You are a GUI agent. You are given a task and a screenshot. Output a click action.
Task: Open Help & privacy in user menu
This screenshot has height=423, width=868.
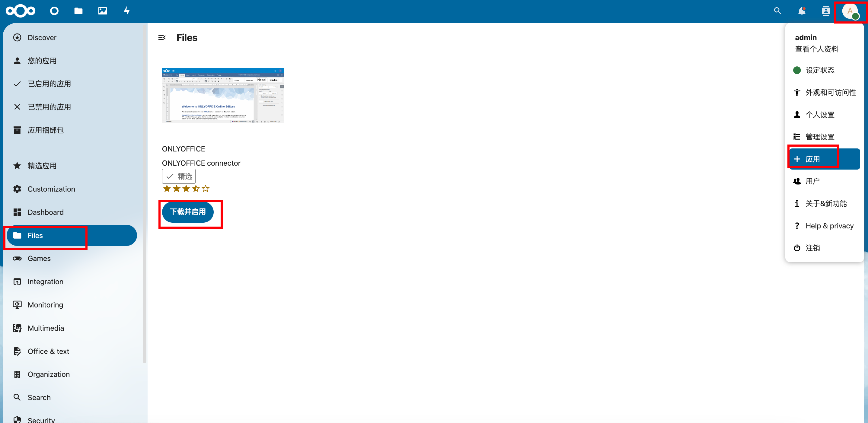(825, 226)
